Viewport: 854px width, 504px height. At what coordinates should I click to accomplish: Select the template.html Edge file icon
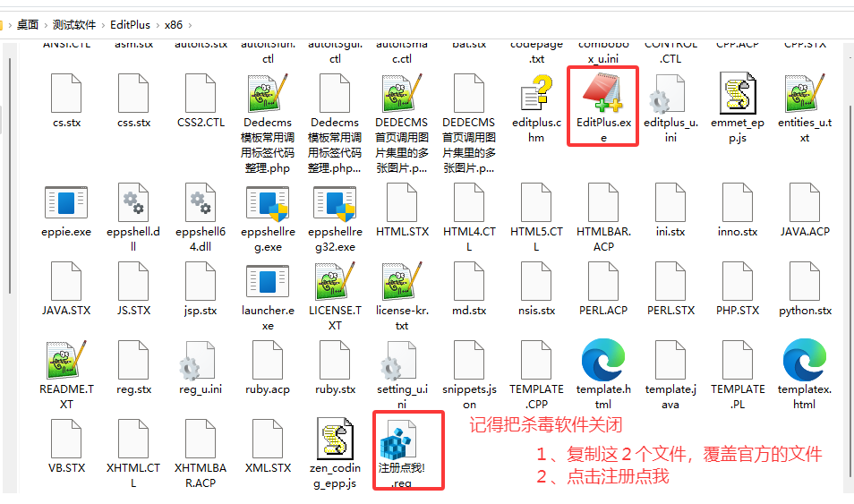tap(603, 360)
